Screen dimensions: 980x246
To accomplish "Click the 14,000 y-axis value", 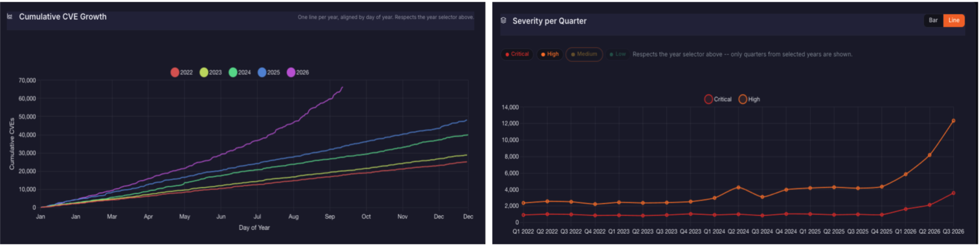I will tap(510, 107).
